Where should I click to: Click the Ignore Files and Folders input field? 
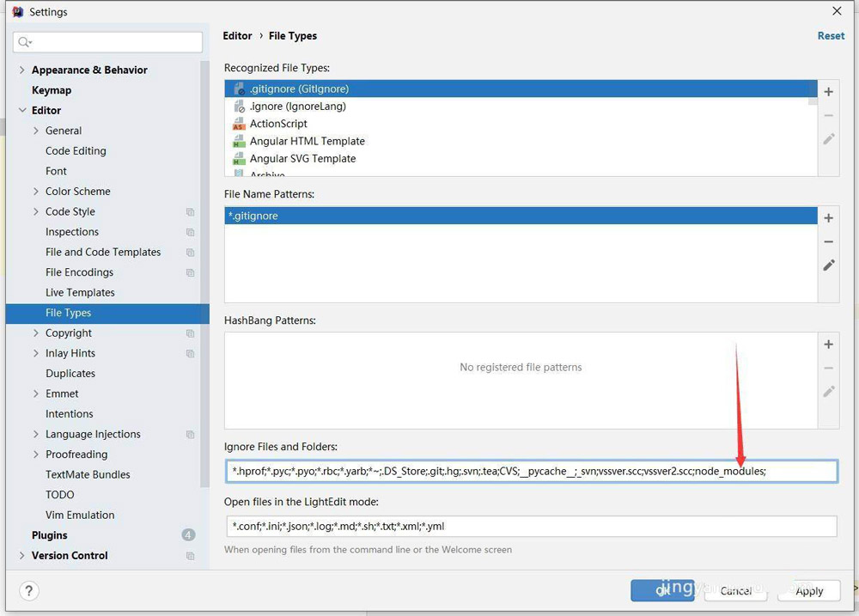click(x=531, y=470)
